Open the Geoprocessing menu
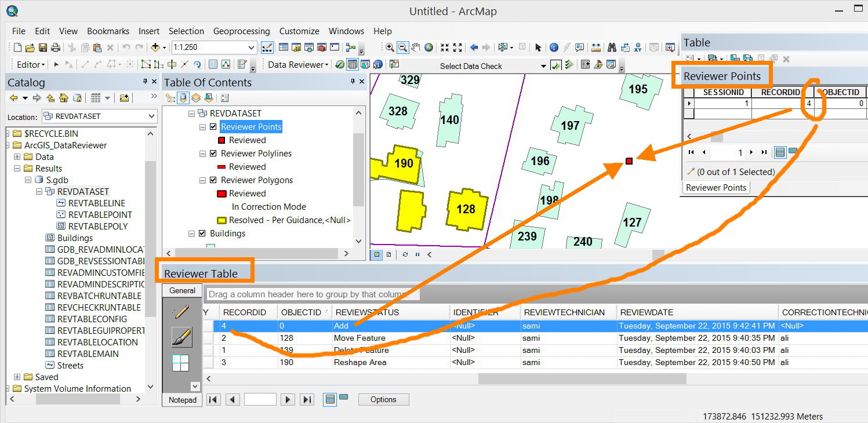The image size is (868, 423). [242, 31]
